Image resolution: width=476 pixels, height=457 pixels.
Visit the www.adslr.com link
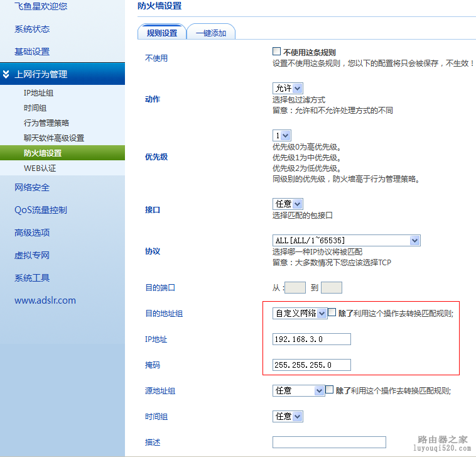[45, 300]
